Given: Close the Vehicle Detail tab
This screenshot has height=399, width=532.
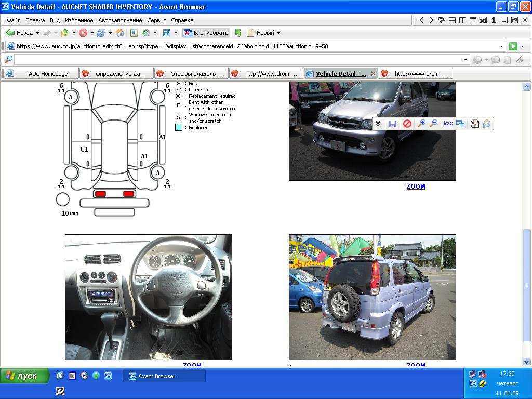Looking at the screenshot, I should click(x=373, y=74).
